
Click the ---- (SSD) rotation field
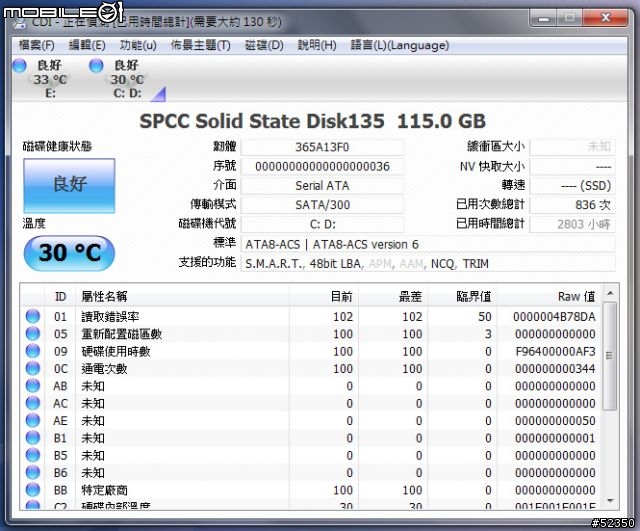pos(572,186)
